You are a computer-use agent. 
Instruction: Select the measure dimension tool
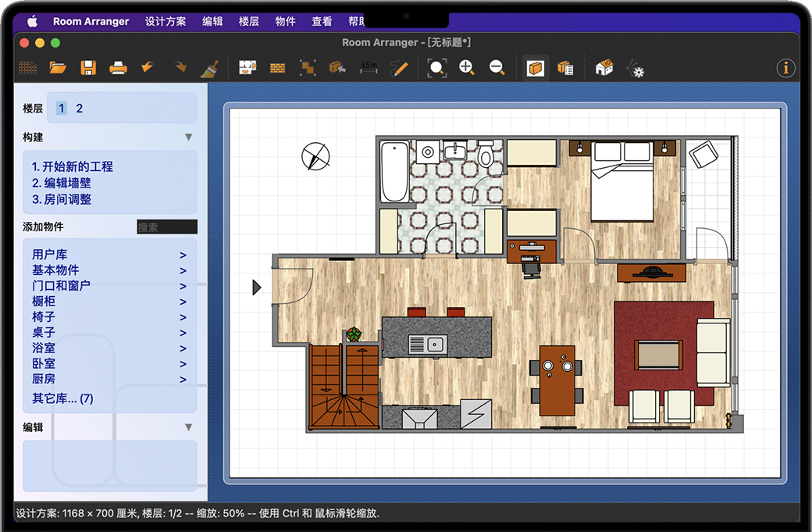pos(369,68)
